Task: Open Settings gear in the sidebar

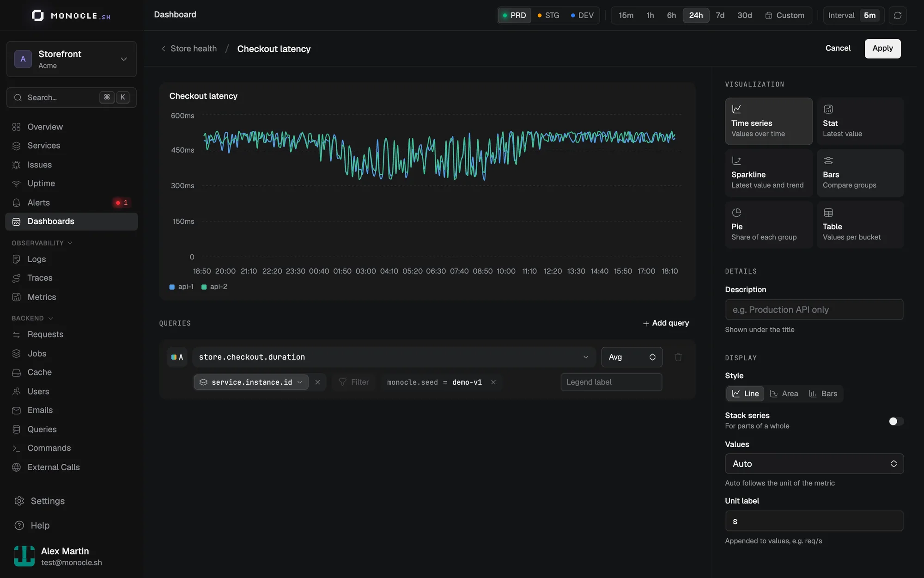Action: coord(72,501)
